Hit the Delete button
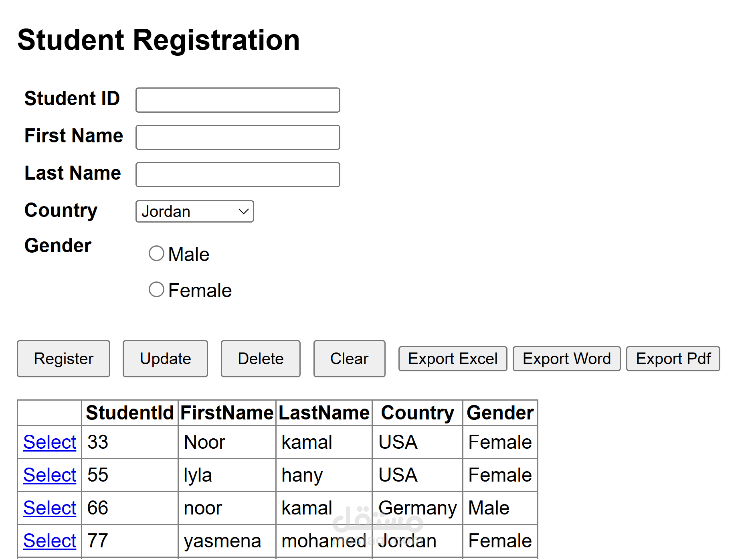 point(261,359)
